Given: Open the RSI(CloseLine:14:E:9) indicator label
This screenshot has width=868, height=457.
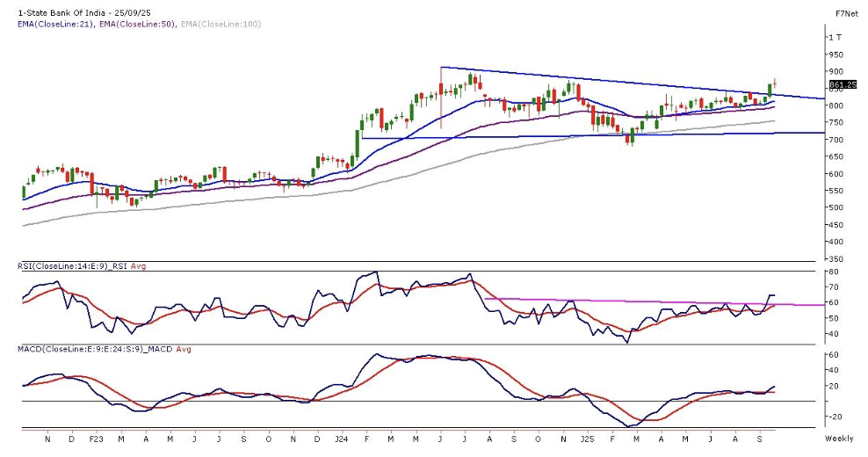Looking at the screenshot, I should 65,265.
